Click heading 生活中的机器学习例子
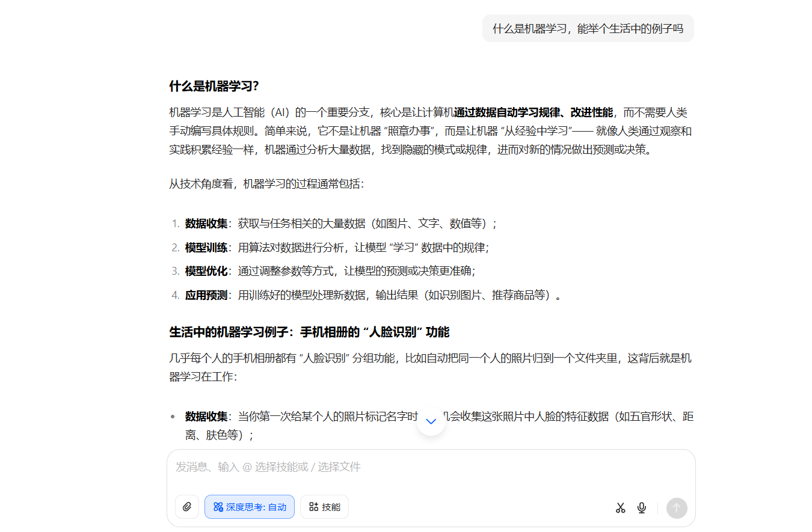Image resolution: width=812 pixels, height=532 pixels. click(309, 332)
